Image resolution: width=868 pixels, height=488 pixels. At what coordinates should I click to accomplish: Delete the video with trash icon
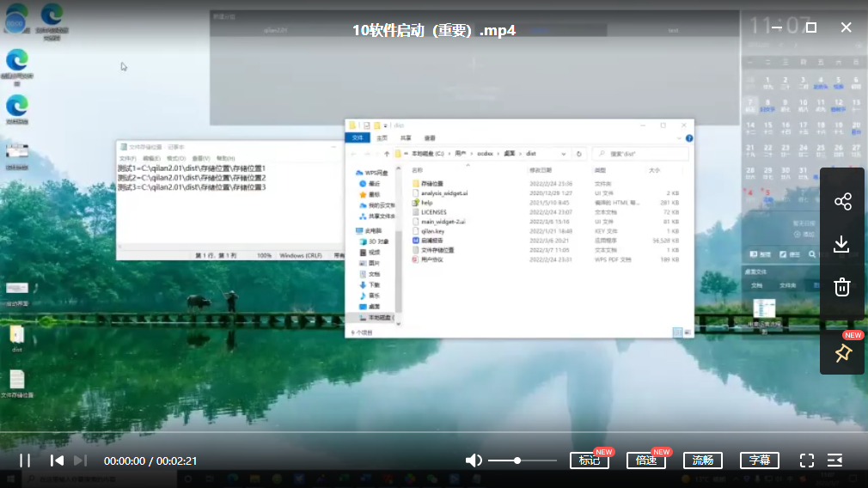(x=842, y=287)
